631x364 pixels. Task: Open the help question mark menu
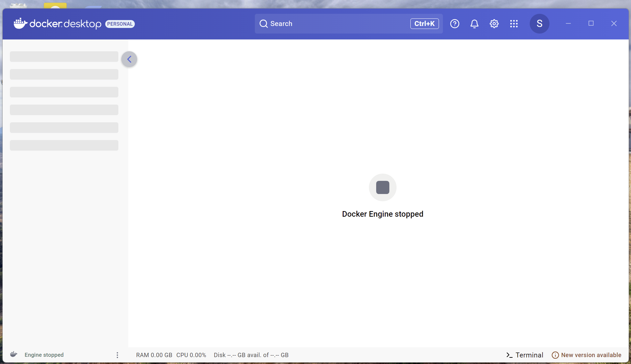[x=454, y=24]
